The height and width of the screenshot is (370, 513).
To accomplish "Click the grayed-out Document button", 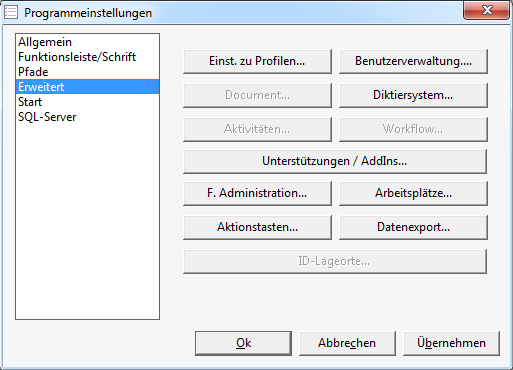I will 257,95.
